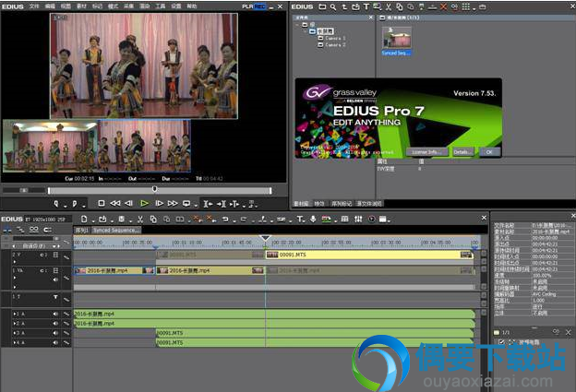The image size is (576, 392).
Task: Click the Set In point icon
Action: [56, 203]
